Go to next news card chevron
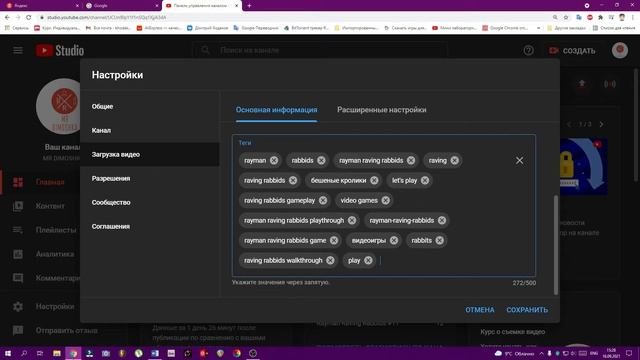 point(601,124)
